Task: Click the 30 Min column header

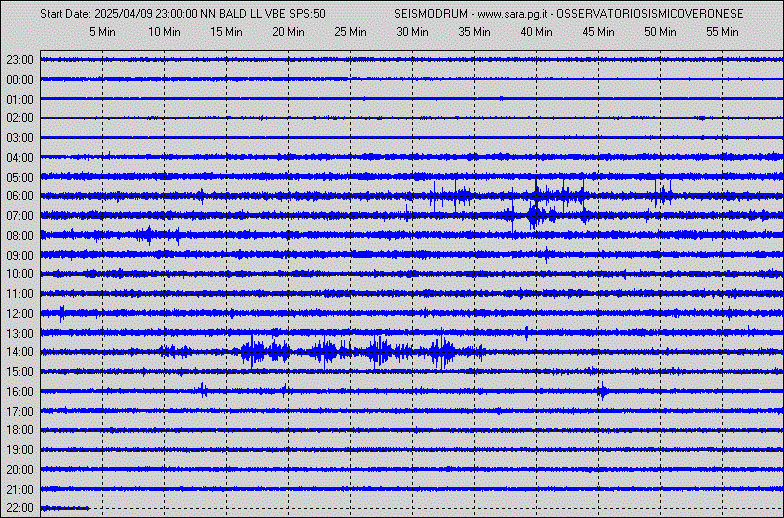Action: click(412, 32)
